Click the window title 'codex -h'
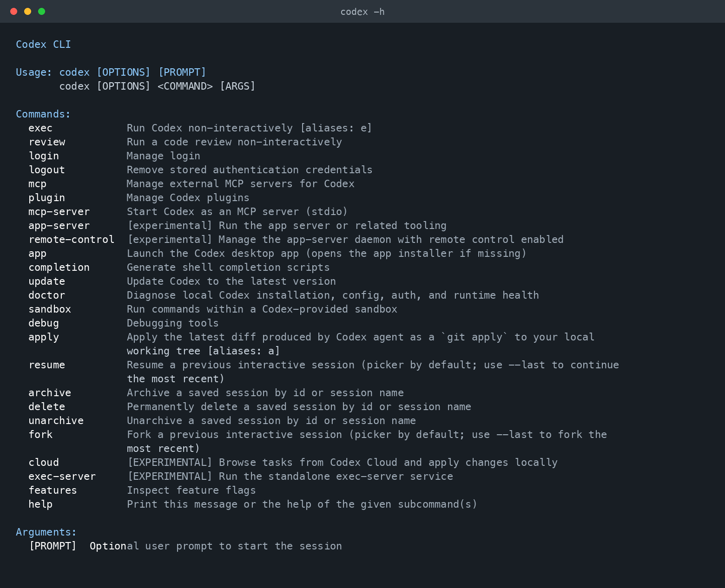 [x=362, y=12]
